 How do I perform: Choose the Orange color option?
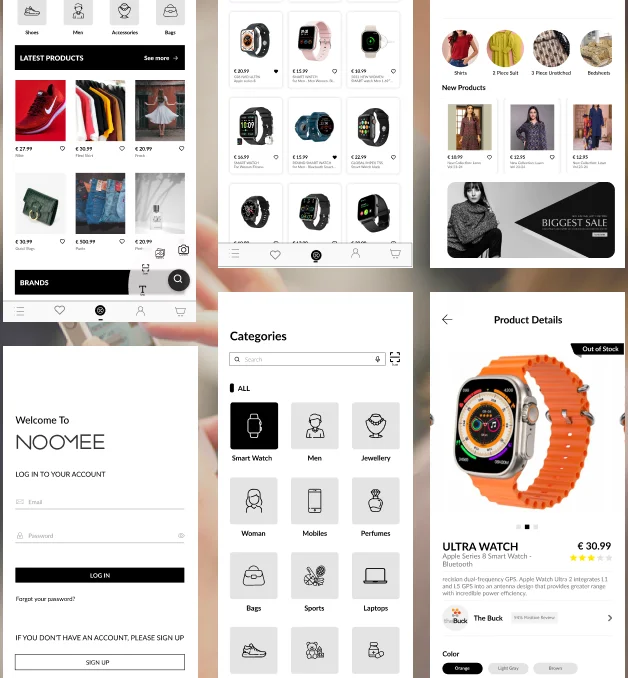462,668
